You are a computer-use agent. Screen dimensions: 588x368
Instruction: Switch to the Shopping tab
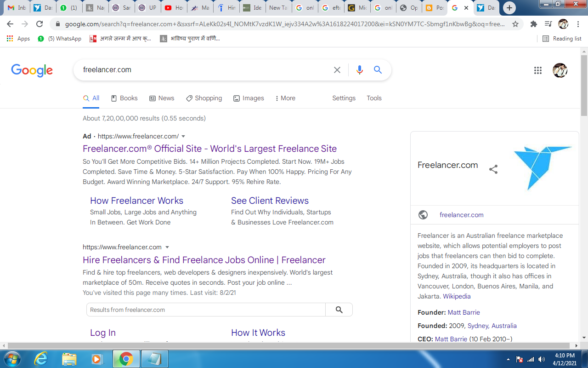(x=204, y=98)
